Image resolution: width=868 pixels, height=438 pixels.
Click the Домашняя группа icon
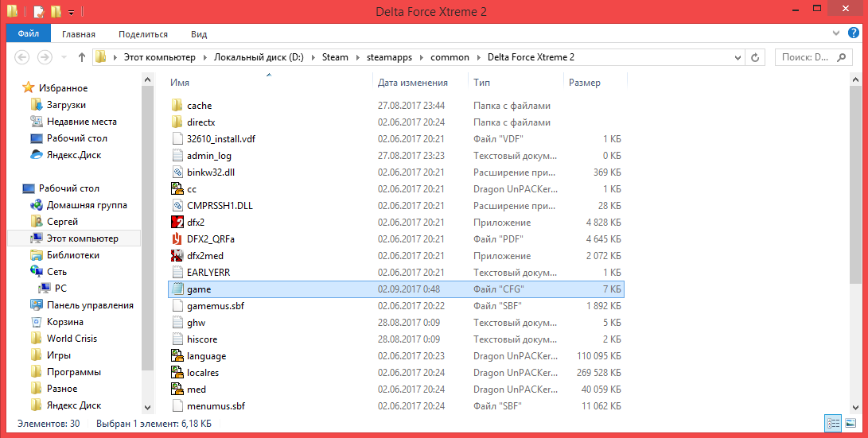[x=37, y=204]
